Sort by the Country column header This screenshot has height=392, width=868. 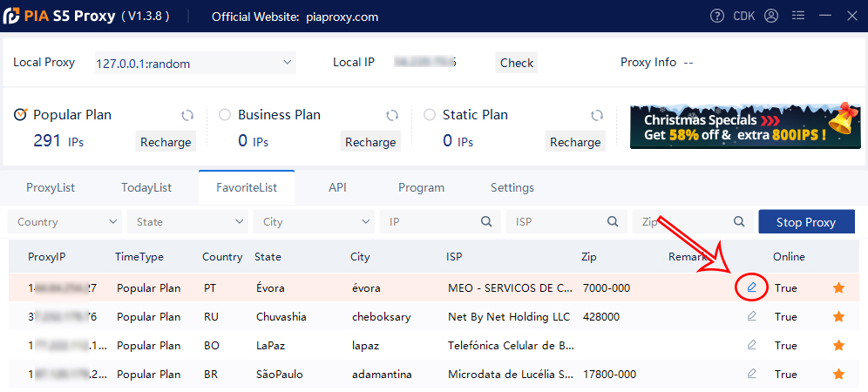222,256
